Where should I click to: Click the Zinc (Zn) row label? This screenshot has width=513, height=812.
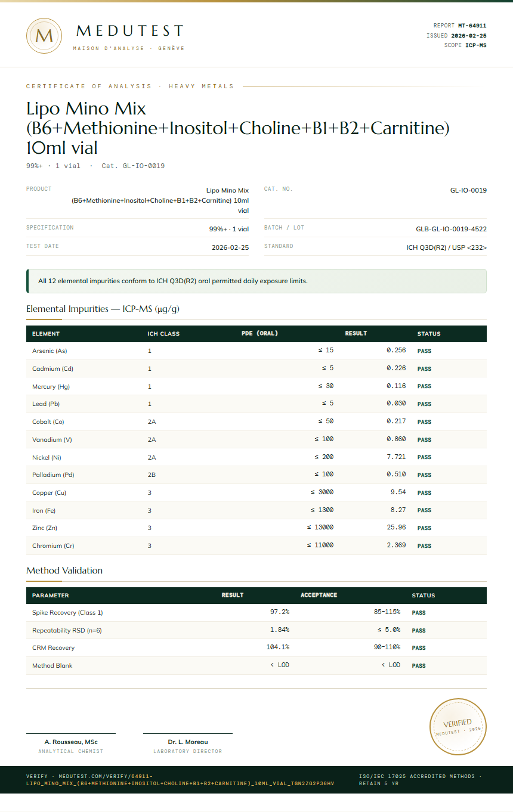tap(45, 528)
